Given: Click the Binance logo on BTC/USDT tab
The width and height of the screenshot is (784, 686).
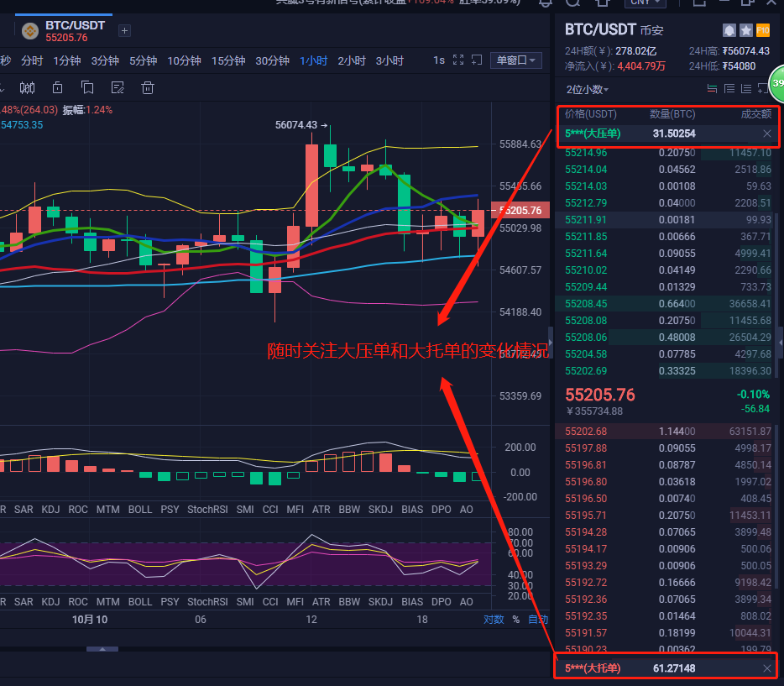Looking at the screenshot, I should click(x=30, y=31).
